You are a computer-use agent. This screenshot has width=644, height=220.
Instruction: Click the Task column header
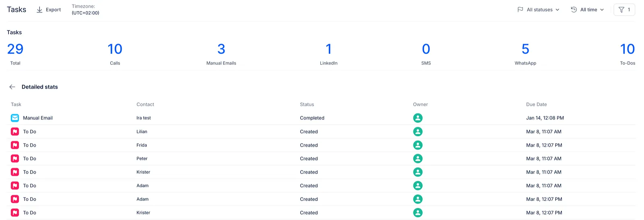point(16,105)
